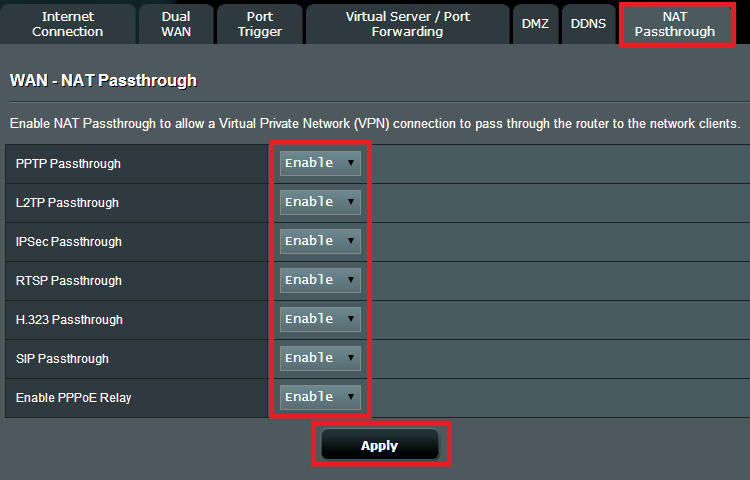Click the NAT Passthrough tab
This screenshot has height=480, width=750.
[674, 24]
